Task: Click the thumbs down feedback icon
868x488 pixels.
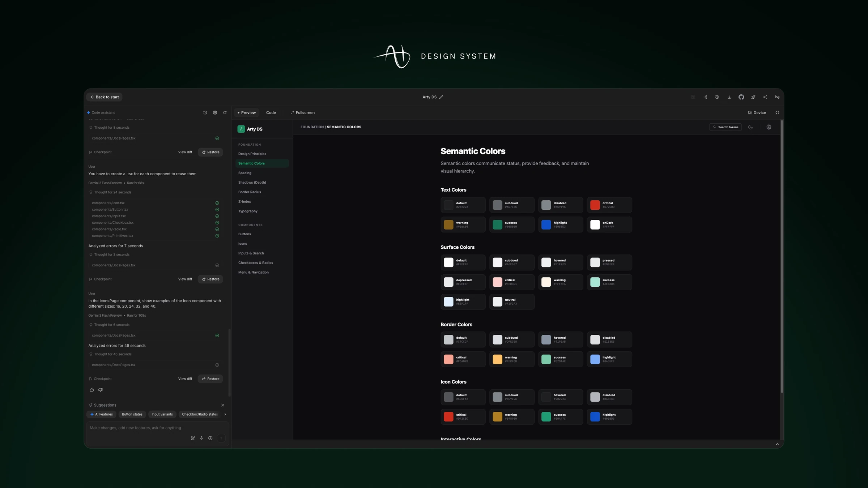Action: [x=101, y=390]
